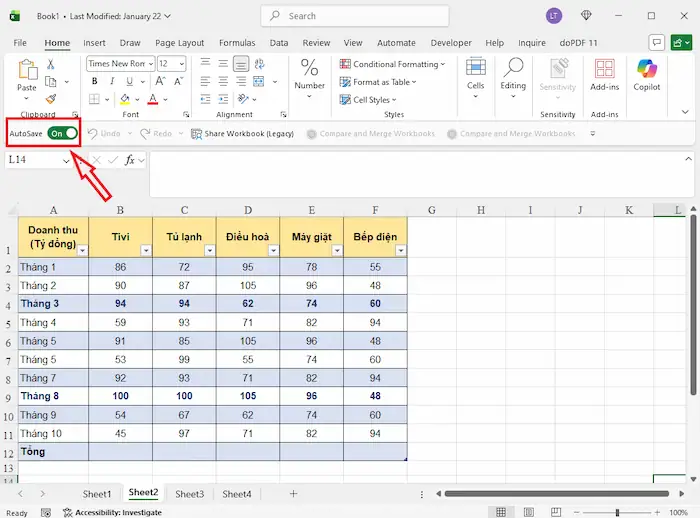The image size is (700, 518).
Task: Click the Share Workbook (Legacy) command
Action: point(242,133)
